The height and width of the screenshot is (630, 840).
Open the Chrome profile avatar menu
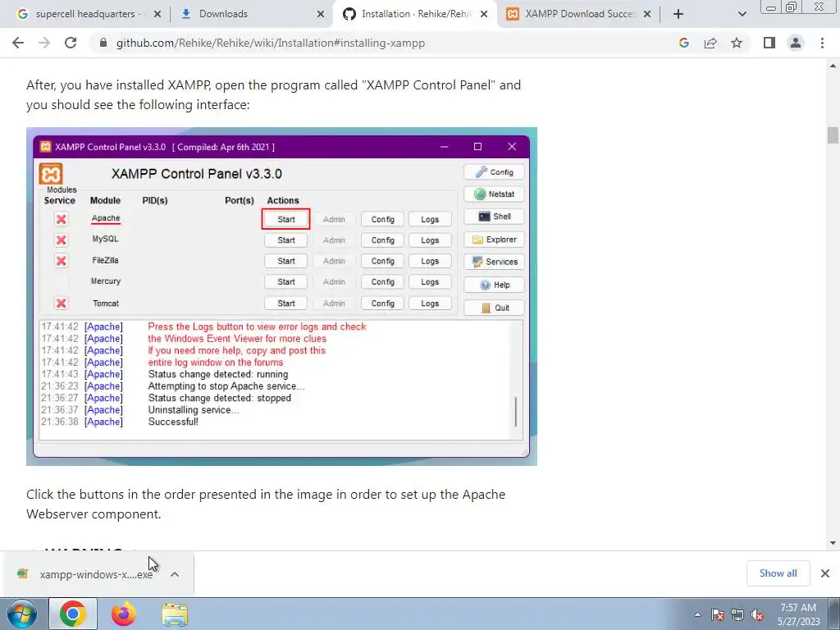click(796, 43)
